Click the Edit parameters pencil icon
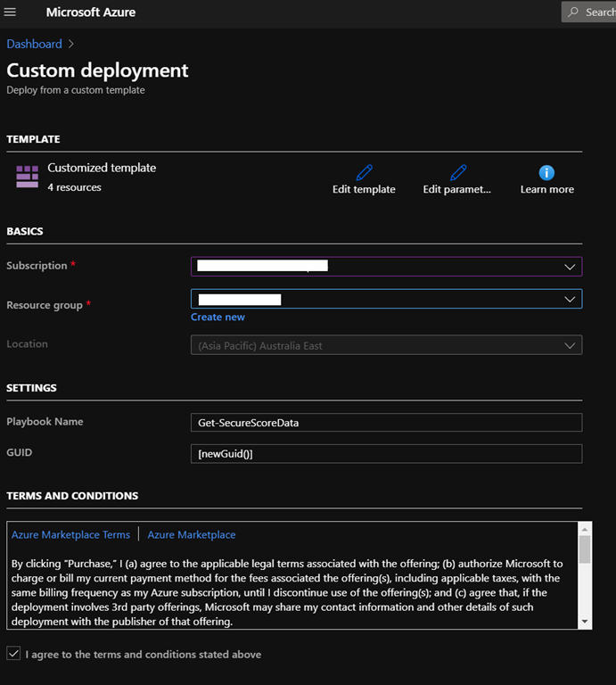 tap(457, 172)
